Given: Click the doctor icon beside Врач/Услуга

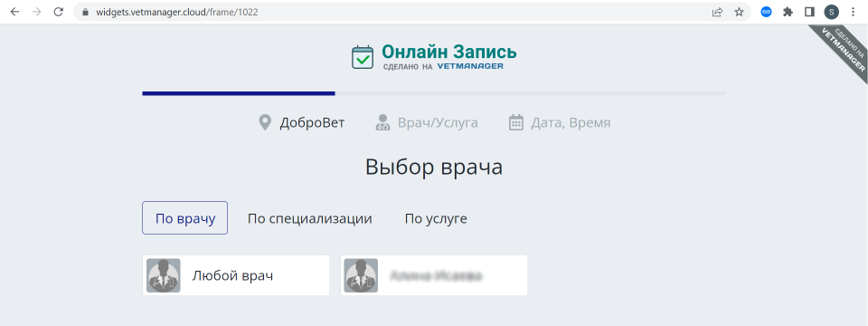Looking at the screenshot, I should click(x=382, y=122).
